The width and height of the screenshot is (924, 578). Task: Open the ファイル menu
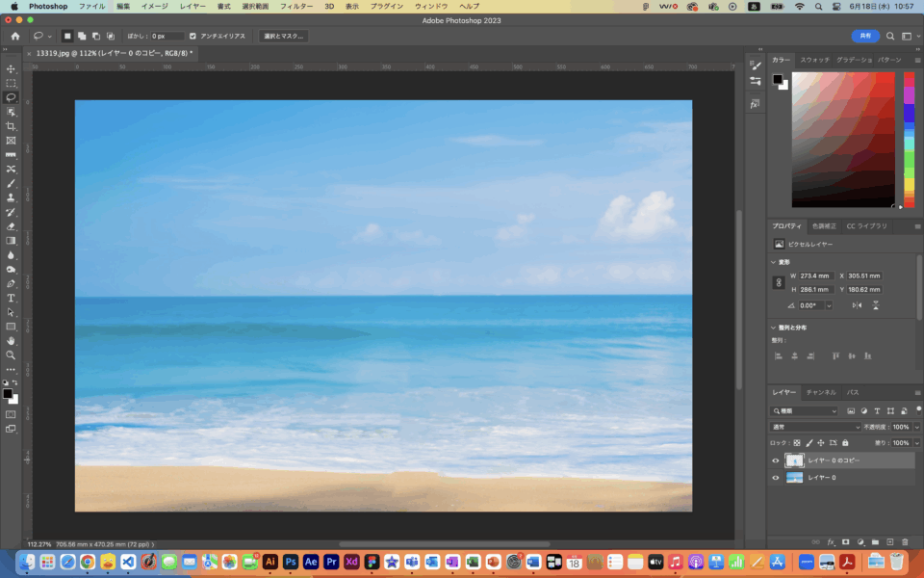click(x=92, y=7)
